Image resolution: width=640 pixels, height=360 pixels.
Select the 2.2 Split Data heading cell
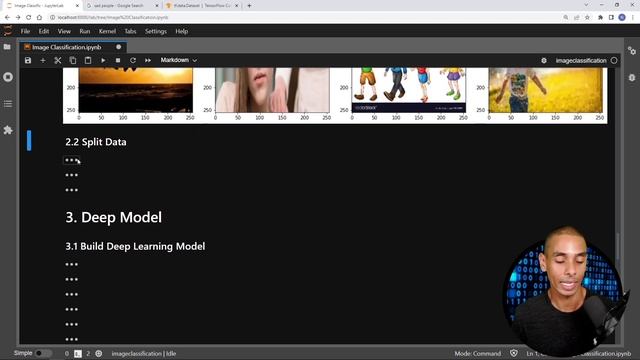click(96, 142)
